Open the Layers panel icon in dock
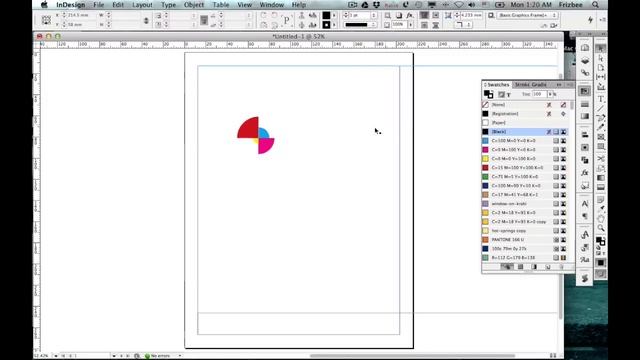 pos(585,60)
